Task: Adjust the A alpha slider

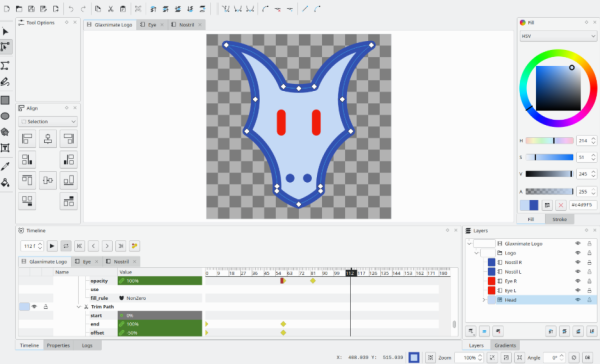Action: [x=549, y=191]
